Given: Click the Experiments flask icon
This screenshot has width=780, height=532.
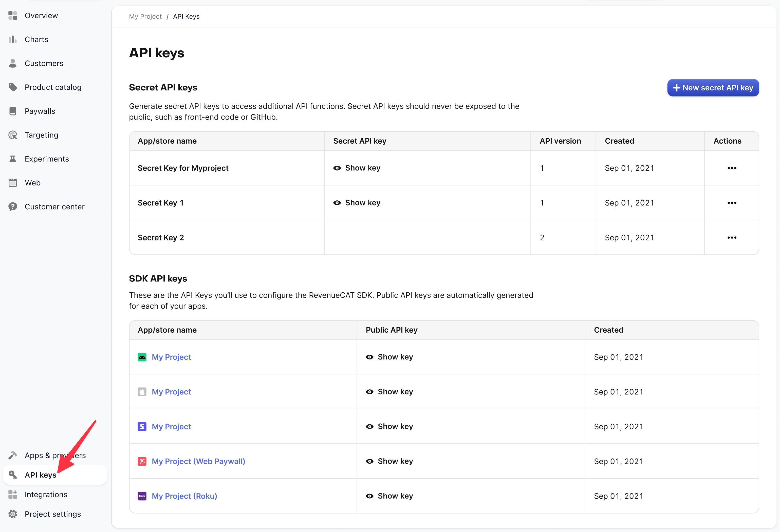Looking at the screenshot, I should [x=13, y=159].
